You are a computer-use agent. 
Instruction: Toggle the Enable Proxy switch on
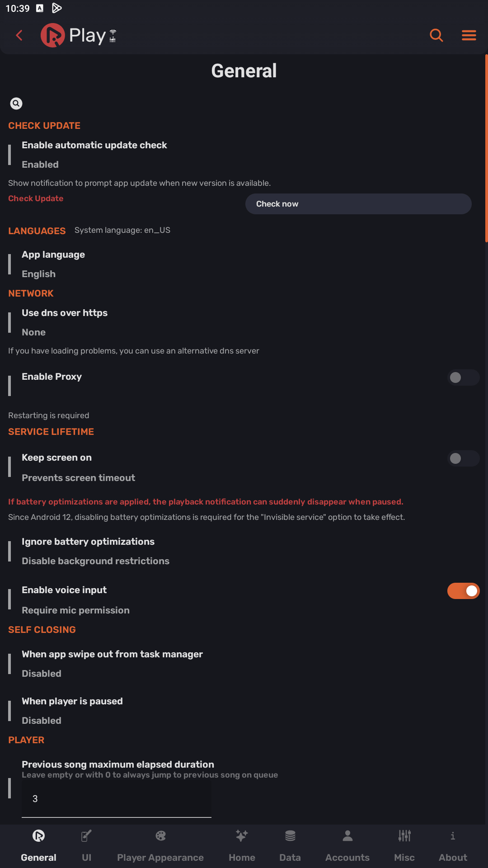463,377
